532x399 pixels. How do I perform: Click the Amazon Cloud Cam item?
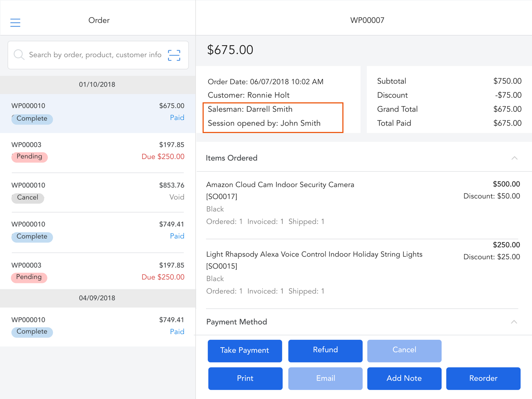[280, 185]
